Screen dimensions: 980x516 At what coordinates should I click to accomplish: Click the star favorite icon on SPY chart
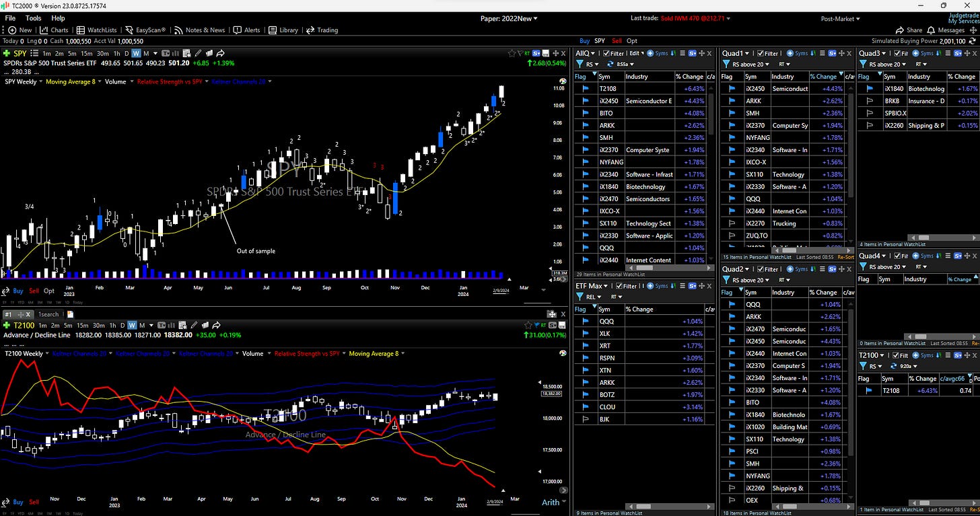(513, 53)
